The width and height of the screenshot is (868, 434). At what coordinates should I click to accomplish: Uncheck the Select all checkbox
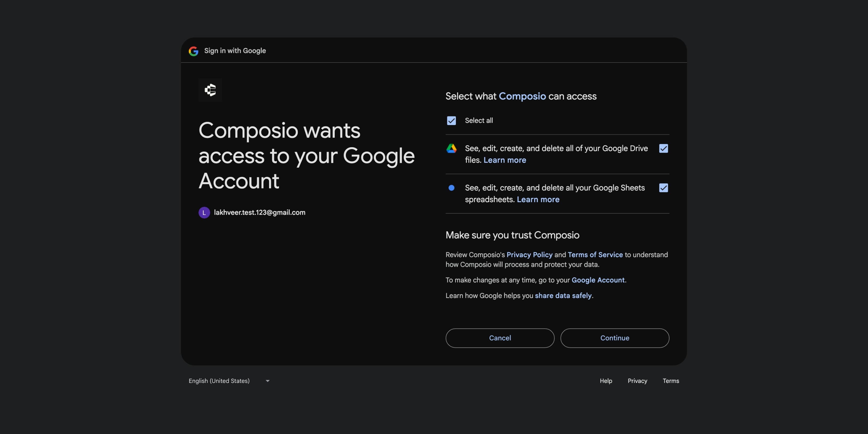451,120
